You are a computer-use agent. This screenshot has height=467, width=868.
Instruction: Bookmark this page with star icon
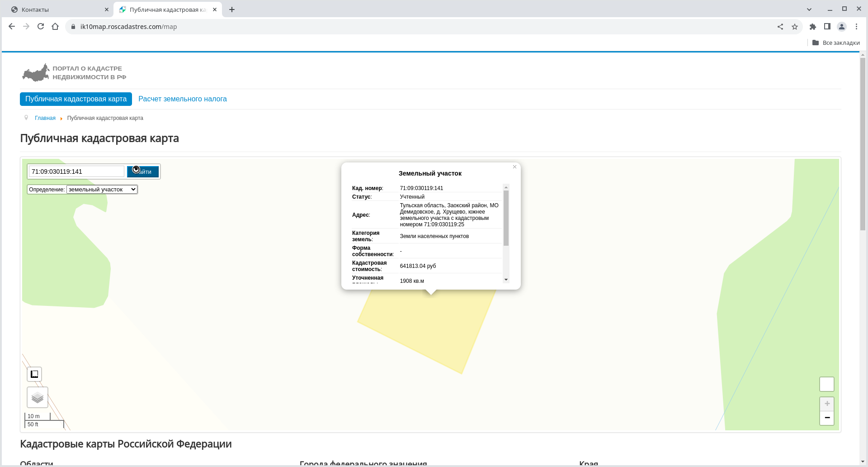[795, 27]
